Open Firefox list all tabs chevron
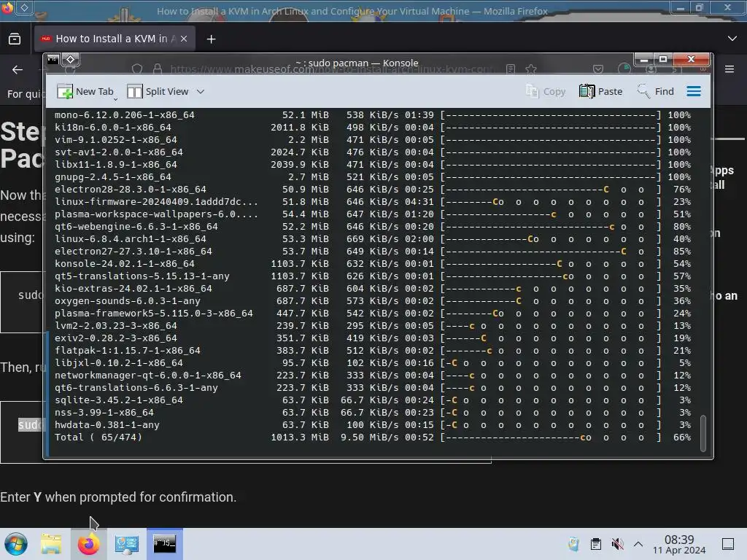The height and width of the screenshot is (560, 747). coord(732,39)
